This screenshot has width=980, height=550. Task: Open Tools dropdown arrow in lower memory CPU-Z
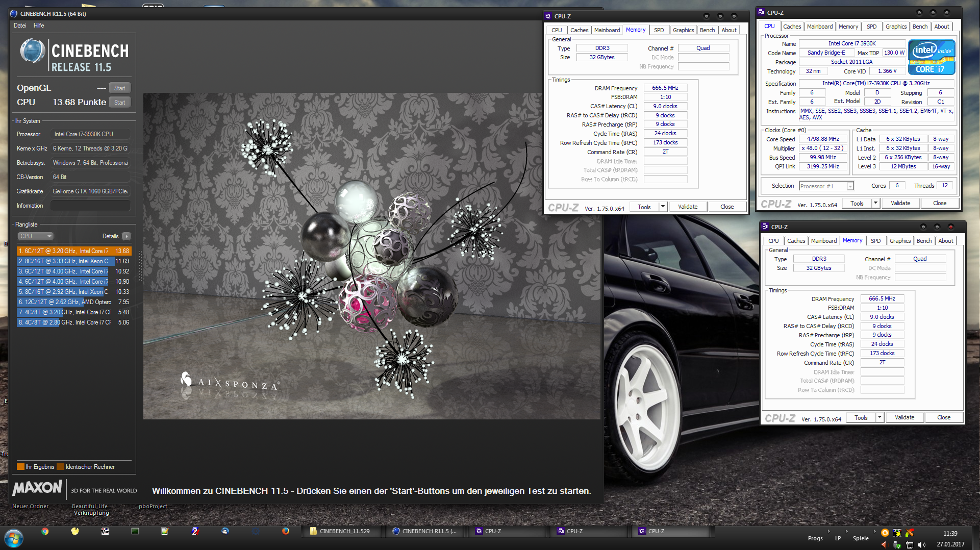click(880, 417)
